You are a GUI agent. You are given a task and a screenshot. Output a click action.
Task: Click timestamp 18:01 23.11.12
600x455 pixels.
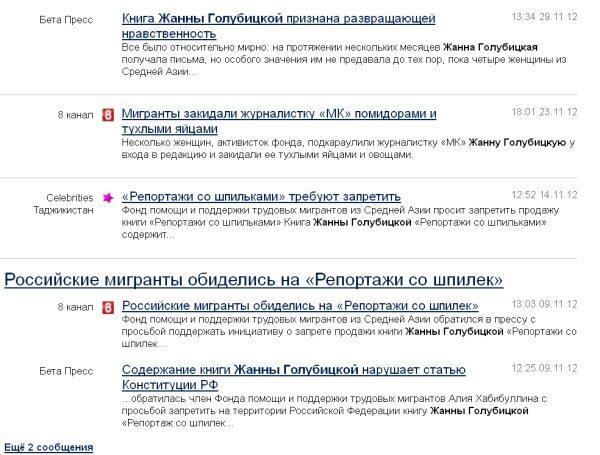coord(545,112)
